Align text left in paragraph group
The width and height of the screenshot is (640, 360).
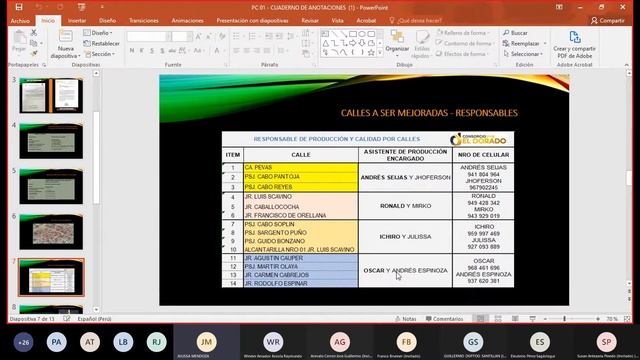pyautogui.click(x=236, y=51)
